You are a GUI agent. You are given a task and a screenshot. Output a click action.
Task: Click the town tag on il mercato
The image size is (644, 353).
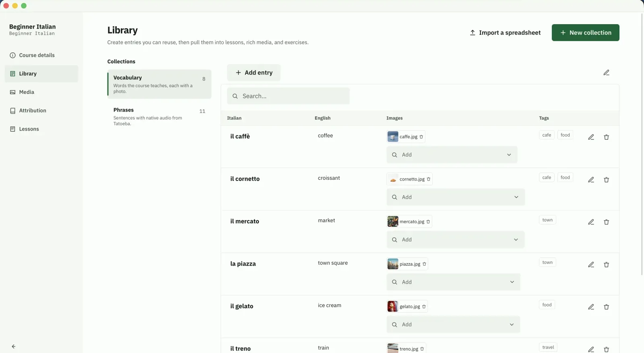click(547, 220)
